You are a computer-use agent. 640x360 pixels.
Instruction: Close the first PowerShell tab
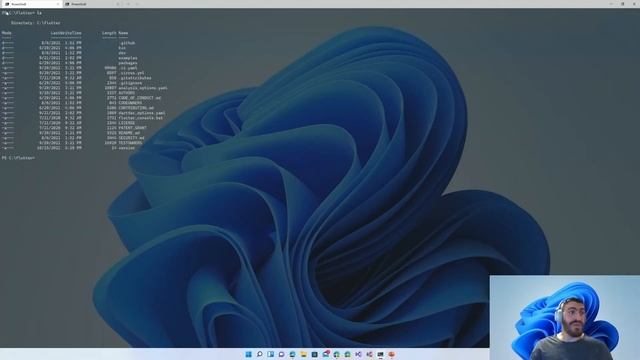point(58,4)
